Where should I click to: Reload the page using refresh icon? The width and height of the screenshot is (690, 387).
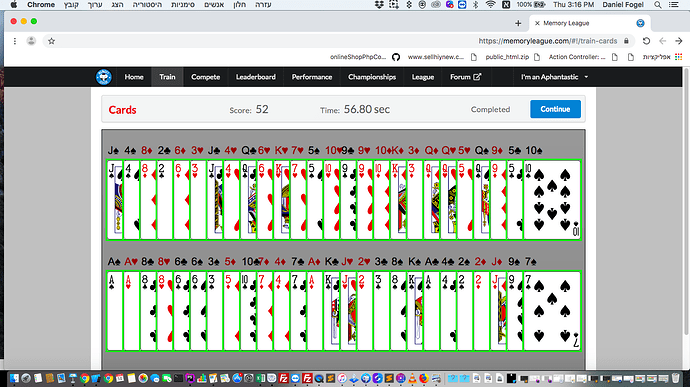[646, 41]
